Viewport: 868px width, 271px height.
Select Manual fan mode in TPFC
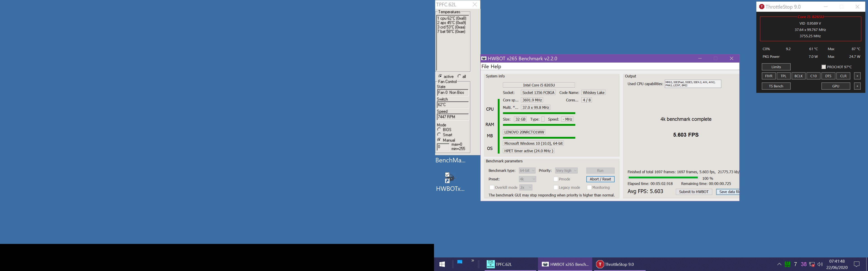pyautogui.click(x=439, y=140)
